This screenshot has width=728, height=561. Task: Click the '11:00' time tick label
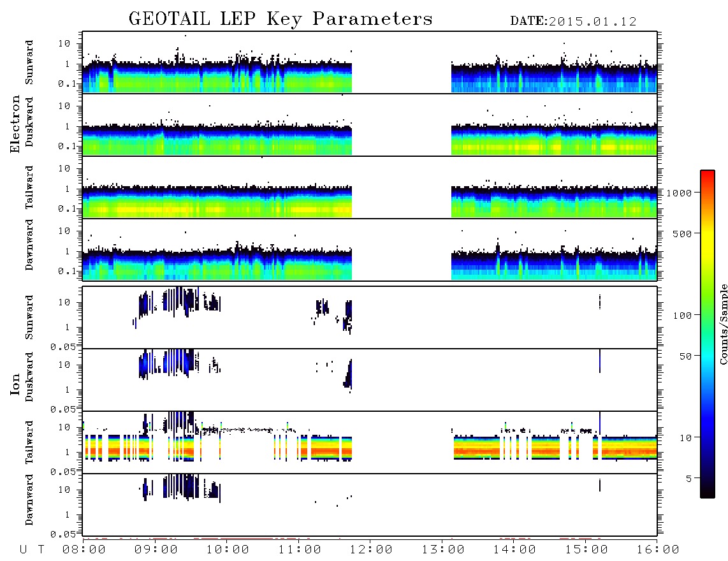300,550
